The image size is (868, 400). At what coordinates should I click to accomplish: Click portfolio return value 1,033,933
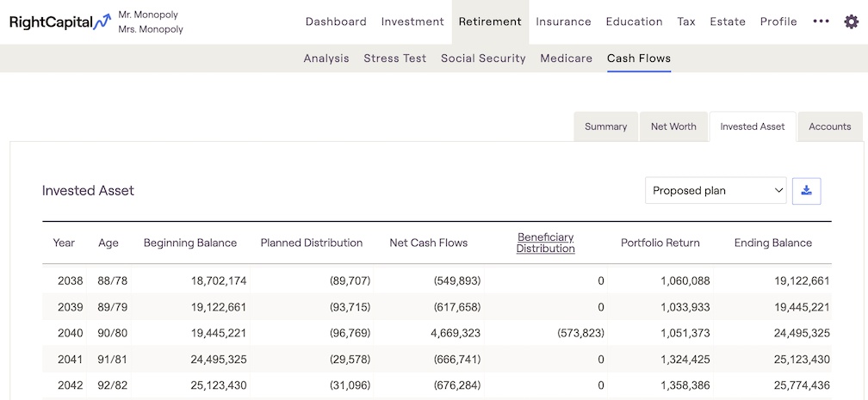pos(685,307)
